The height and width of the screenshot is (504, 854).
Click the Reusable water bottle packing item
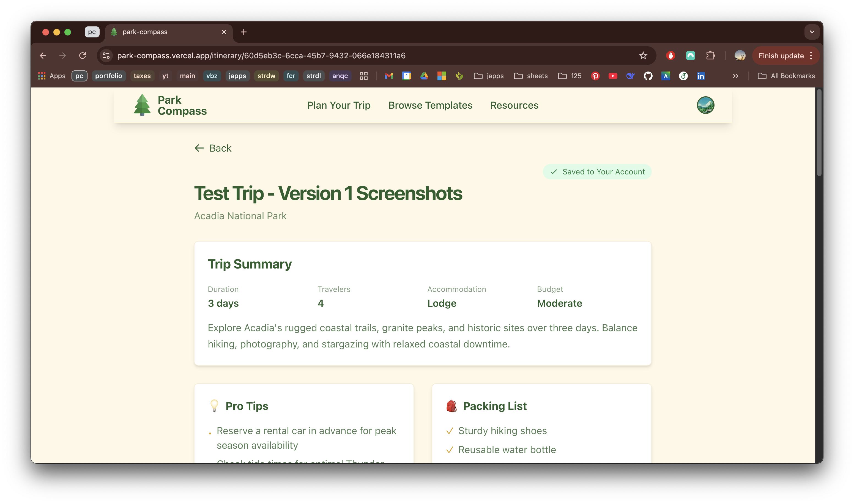coord(507,450)
